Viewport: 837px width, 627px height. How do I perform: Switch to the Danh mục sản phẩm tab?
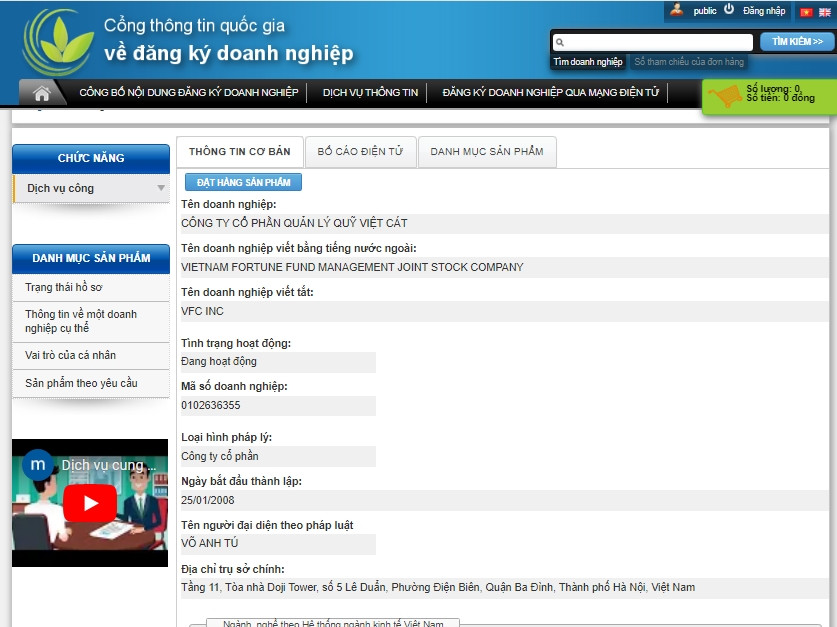(487, 152)
